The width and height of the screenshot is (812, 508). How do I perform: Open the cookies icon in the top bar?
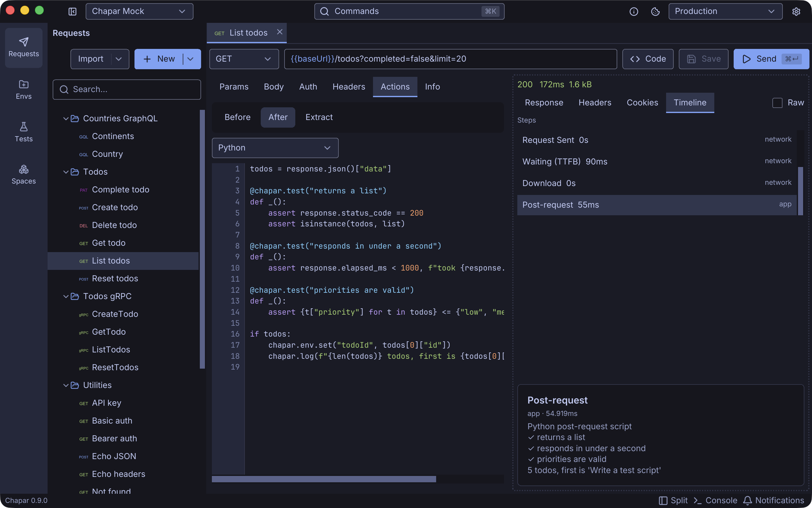coord(655,11)
